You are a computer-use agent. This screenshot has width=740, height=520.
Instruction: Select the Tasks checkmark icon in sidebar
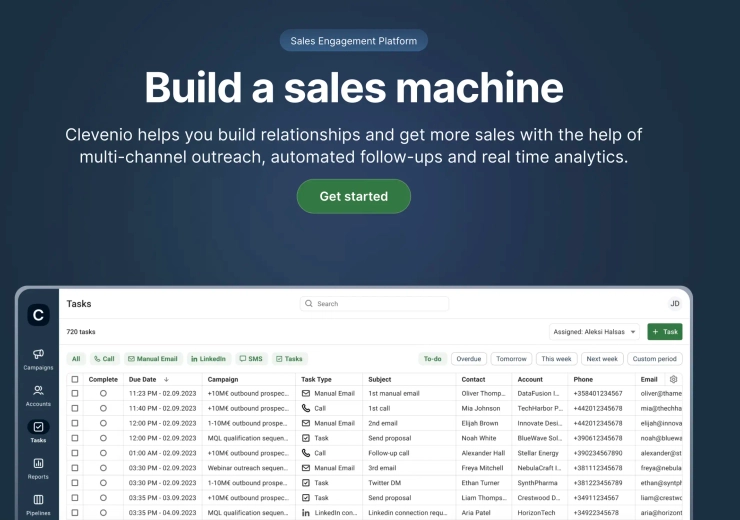click(38, 427)
